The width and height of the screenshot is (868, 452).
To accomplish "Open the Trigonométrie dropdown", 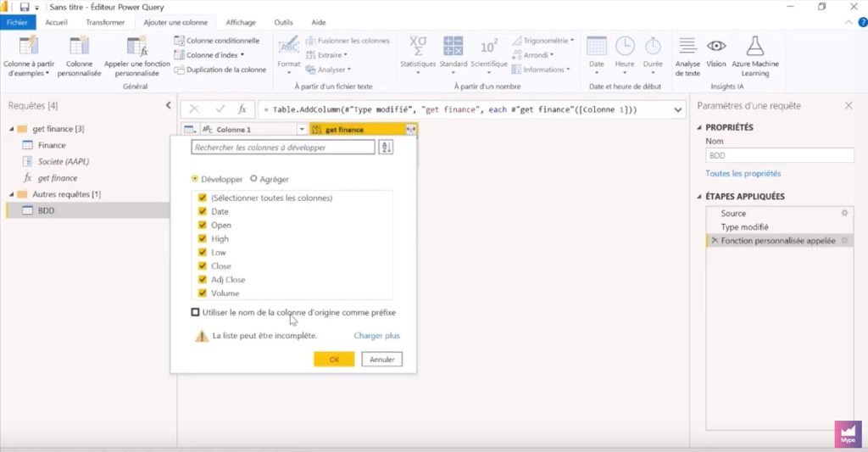I will pos(572,41).
